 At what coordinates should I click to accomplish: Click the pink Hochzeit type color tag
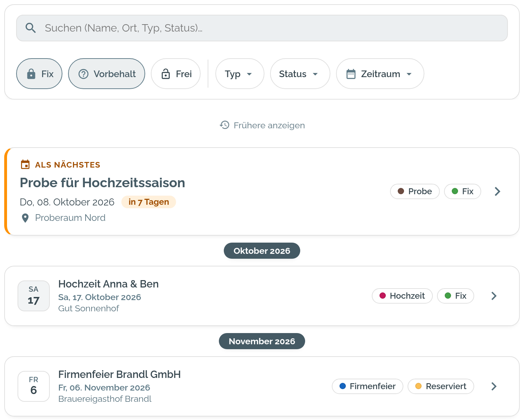tap(402, 296)
